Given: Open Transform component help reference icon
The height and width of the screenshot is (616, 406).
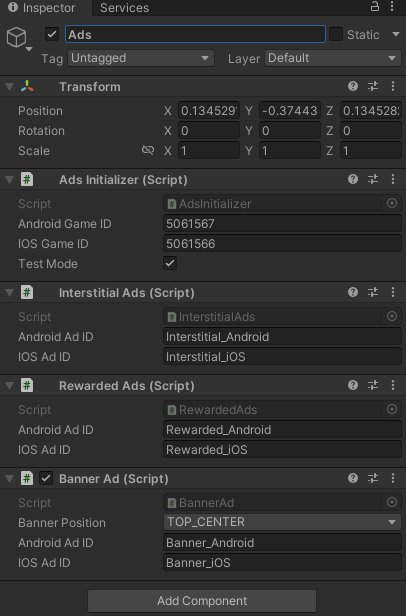Looking at the screenshot, I should click(x=353, y=86).
